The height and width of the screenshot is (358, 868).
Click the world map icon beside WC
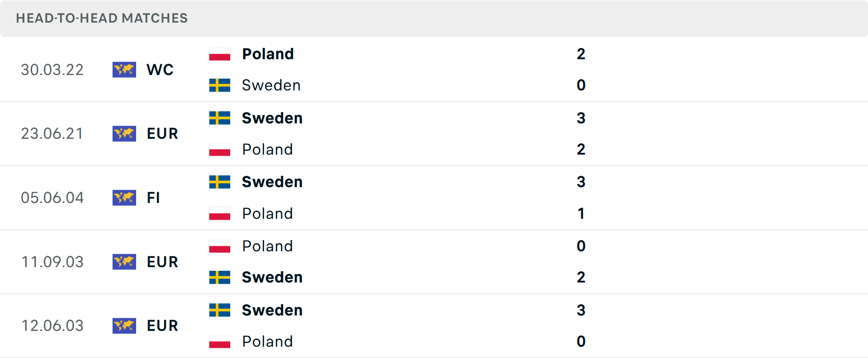[124, 70]
